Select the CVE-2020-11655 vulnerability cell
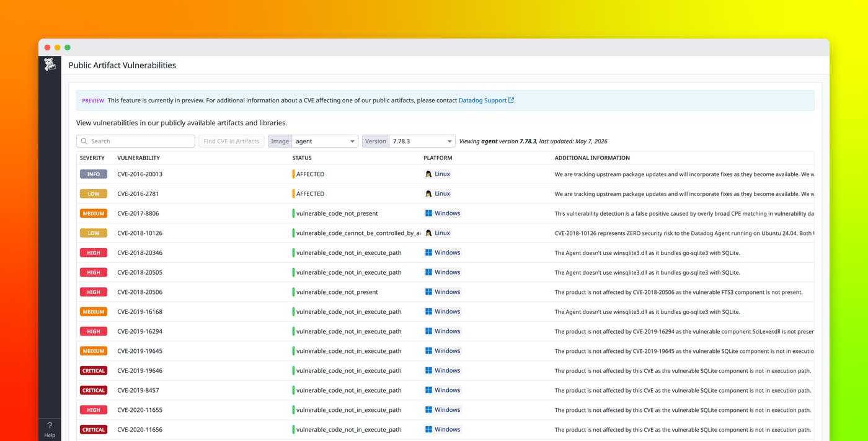 (139, 410)
